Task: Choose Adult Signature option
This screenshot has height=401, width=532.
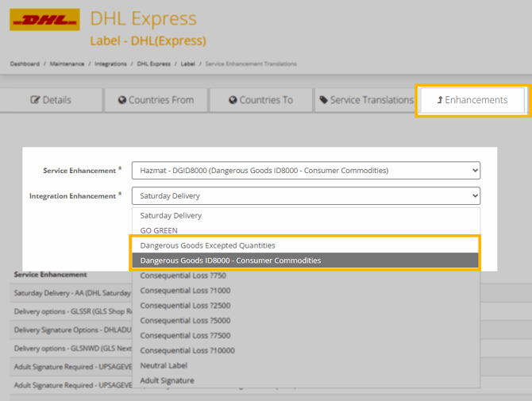Action: click(306, 380)
